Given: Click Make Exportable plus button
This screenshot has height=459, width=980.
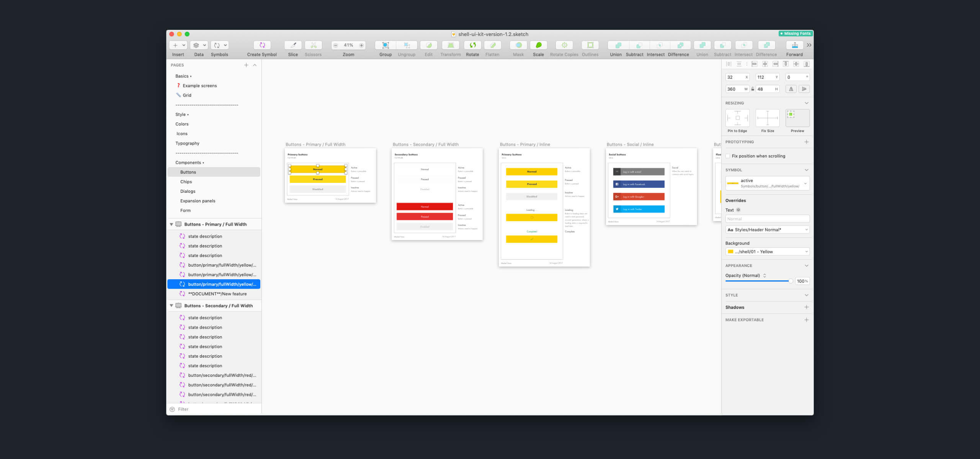Looking at the screenshot, I should (807, 319).
